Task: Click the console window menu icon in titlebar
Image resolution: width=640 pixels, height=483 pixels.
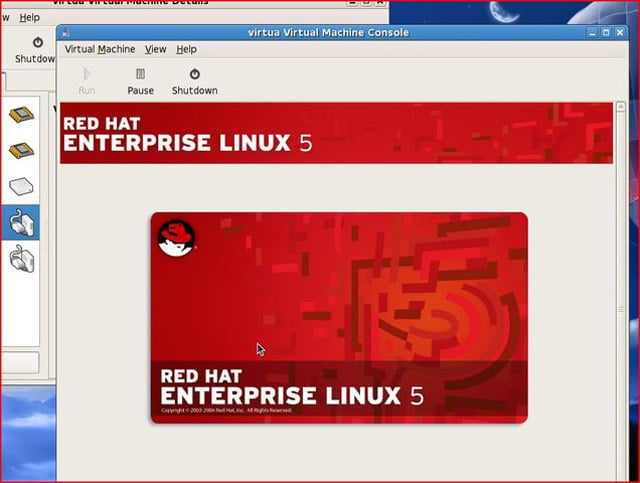Action: coord(65,33)
